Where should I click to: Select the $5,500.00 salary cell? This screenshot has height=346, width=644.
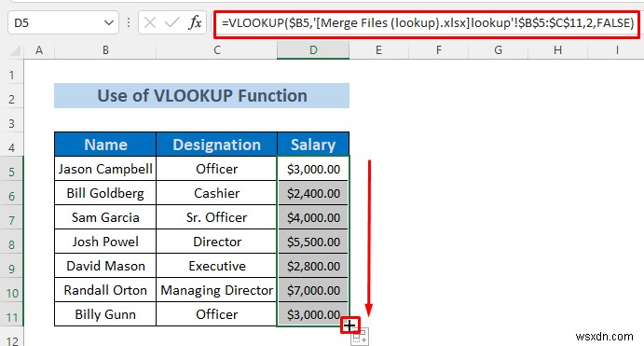point(313,242)
